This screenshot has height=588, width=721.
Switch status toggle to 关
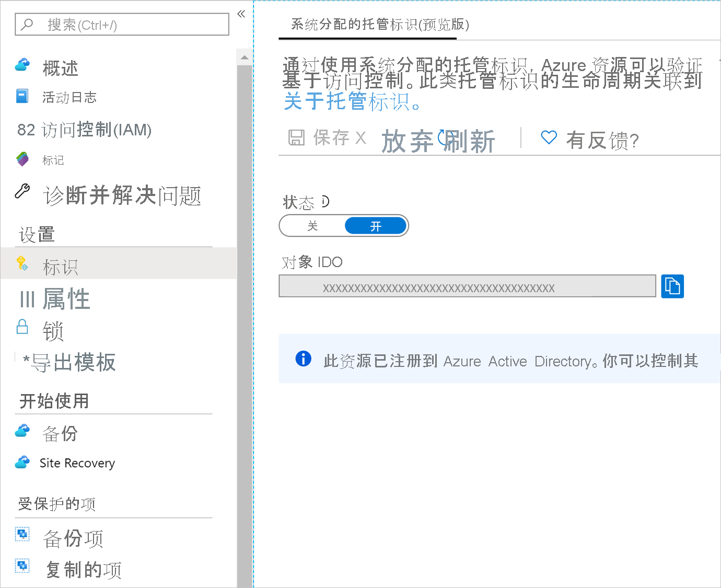[312, 226]
